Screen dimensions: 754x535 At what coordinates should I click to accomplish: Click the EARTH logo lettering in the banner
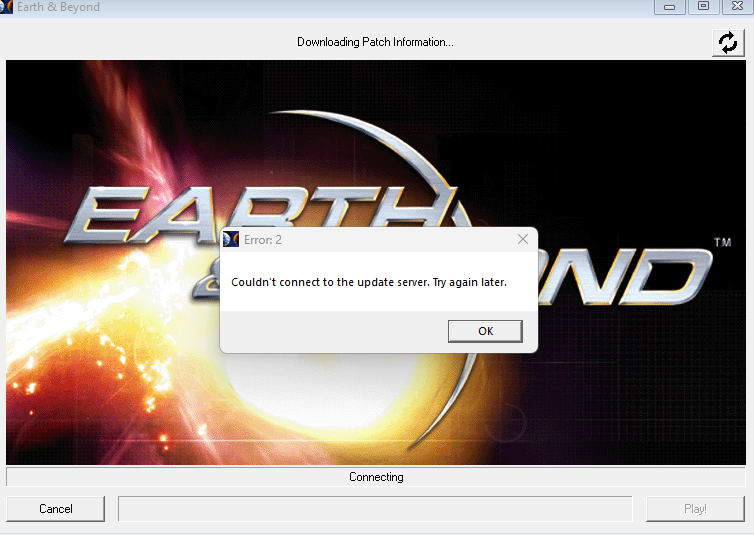point(260,212)
